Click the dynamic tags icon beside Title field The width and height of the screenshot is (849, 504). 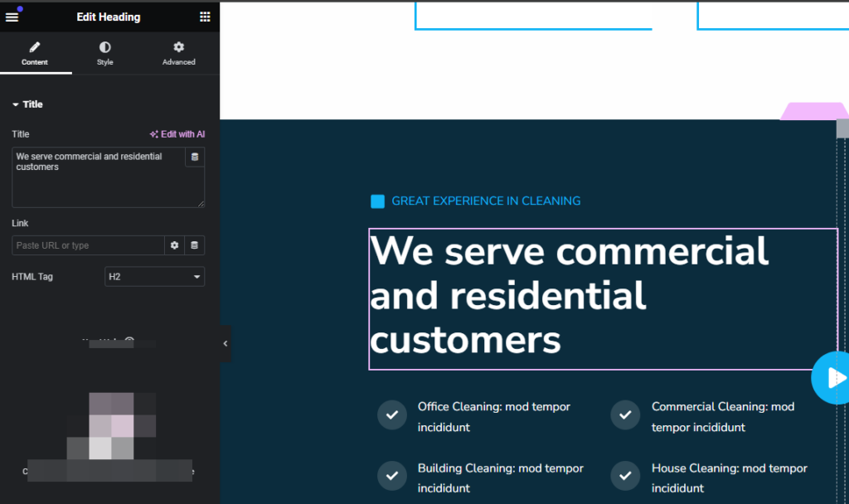tap(195, 157)
